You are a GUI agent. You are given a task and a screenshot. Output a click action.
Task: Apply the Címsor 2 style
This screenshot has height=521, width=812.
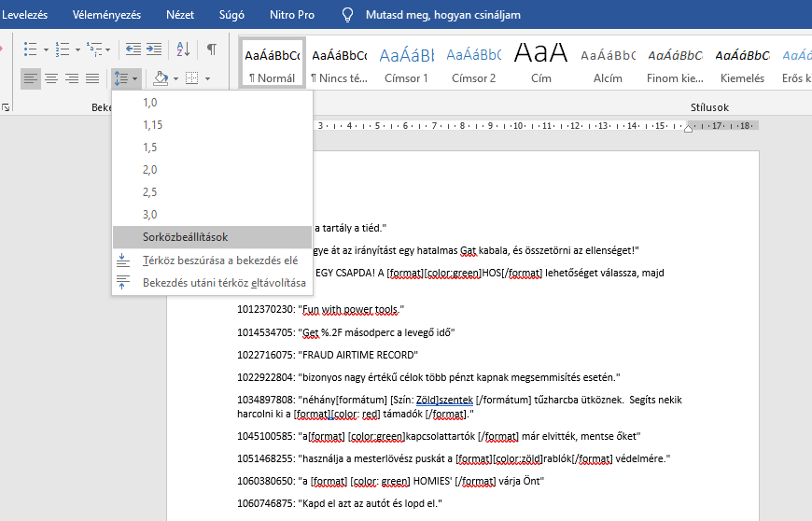474,63
